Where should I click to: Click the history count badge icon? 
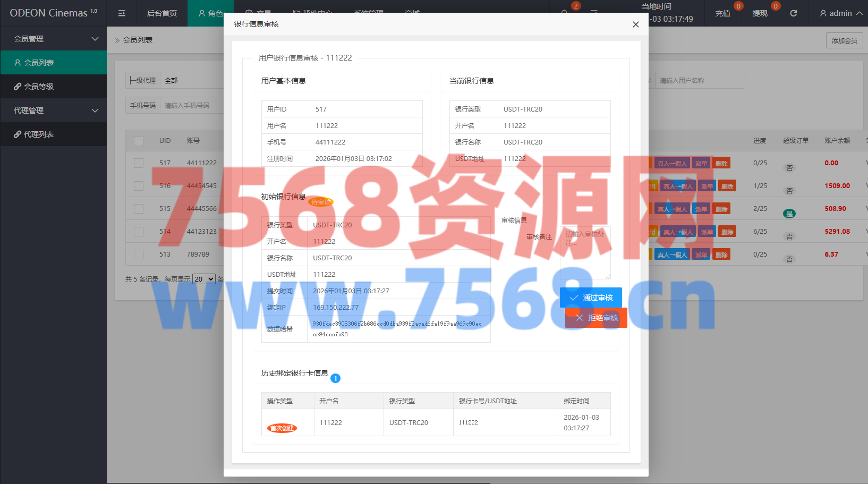pyautogui.click(x=335, y=378)
